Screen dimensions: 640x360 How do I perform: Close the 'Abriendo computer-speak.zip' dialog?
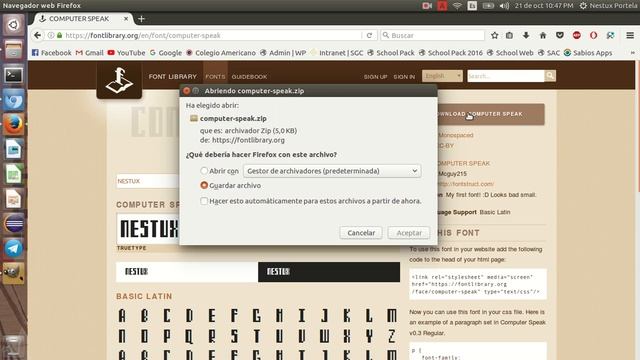(x=187, y=91)
